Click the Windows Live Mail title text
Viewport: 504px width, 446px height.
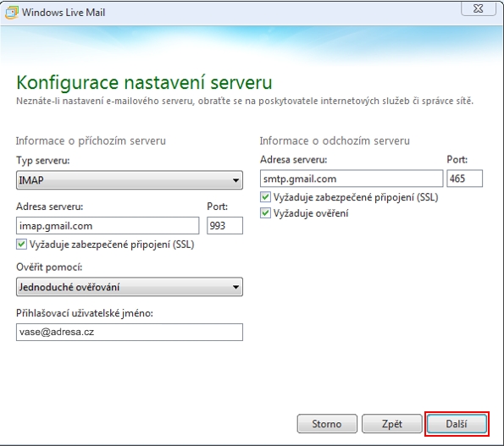pyautogui.click(x=64, y=13)
